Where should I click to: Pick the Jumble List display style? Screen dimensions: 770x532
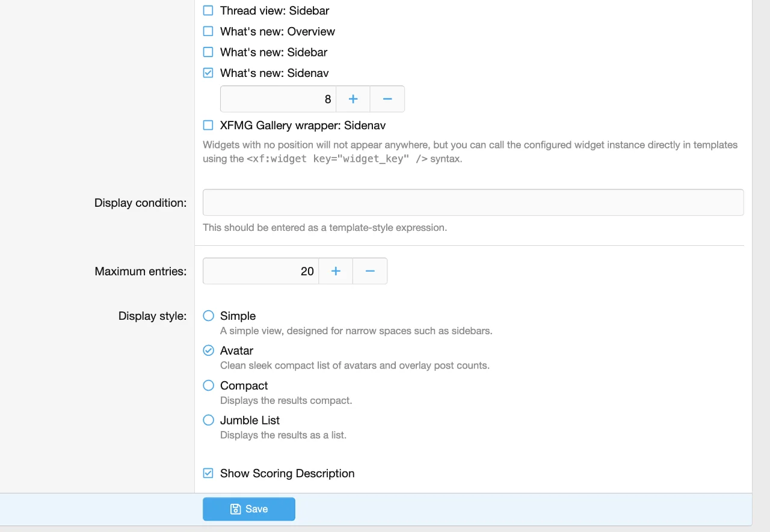coord(208,420)
